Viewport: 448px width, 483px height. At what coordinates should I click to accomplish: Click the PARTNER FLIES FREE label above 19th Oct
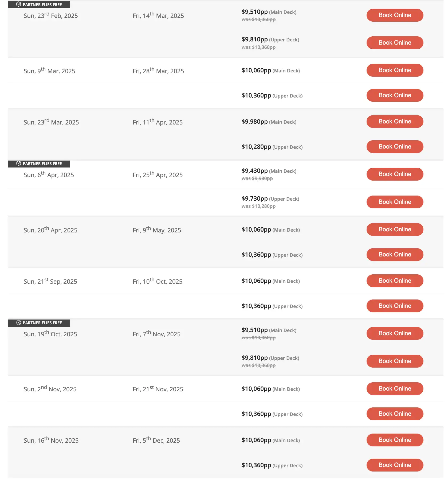[x=42, y=323]
